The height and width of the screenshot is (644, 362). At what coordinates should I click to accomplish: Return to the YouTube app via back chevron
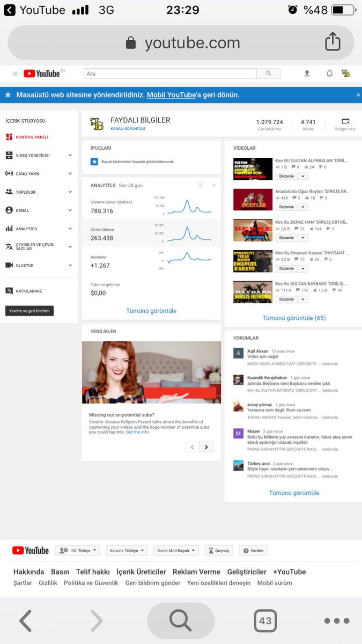coord(10,10)
